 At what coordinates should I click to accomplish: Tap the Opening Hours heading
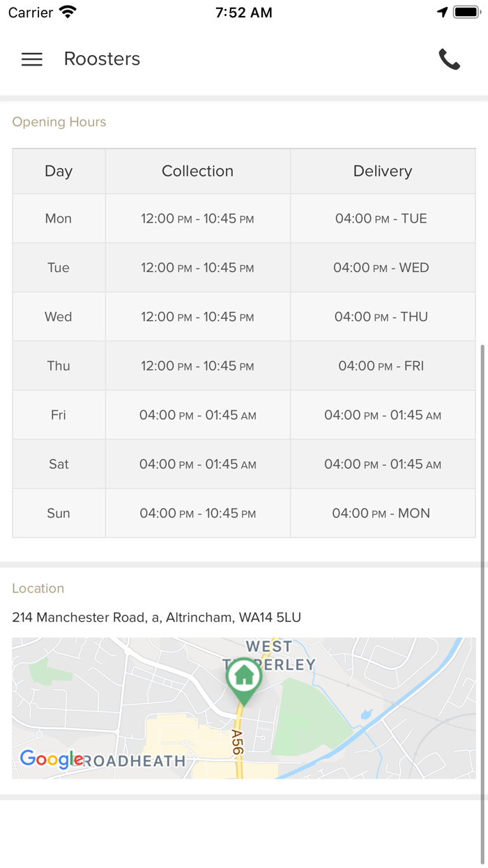point(59,122)
